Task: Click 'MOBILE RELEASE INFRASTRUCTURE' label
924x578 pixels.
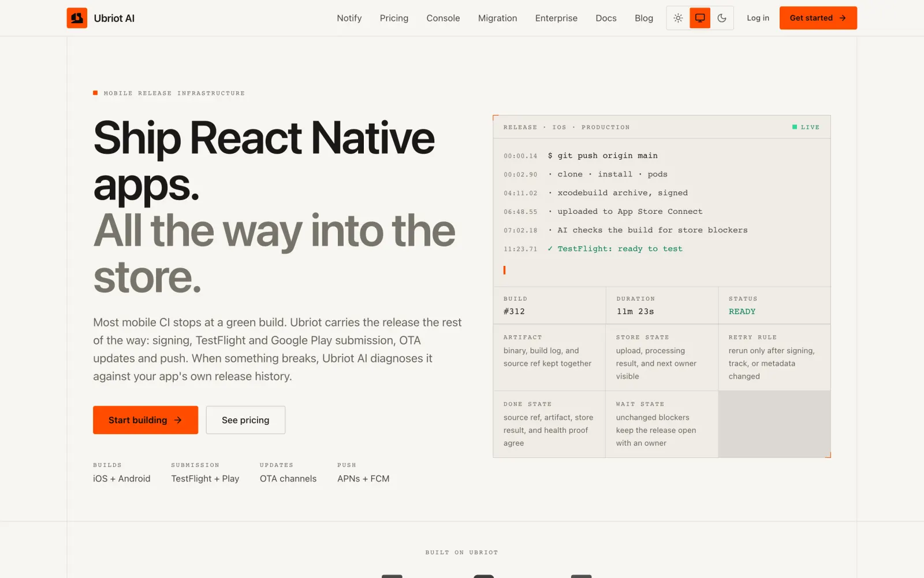Action: [174, 93]
